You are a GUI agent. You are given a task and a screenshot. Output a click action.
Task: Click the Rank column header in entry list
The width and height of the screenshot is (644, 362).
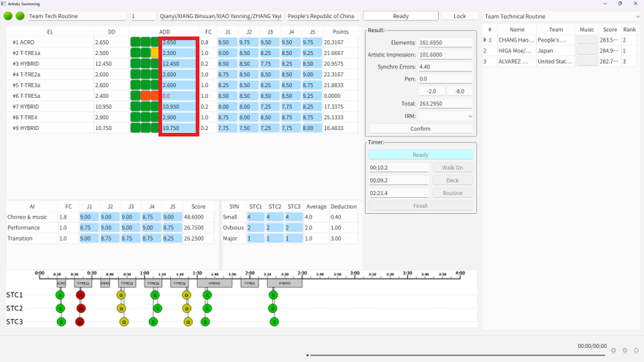[629, 29]
